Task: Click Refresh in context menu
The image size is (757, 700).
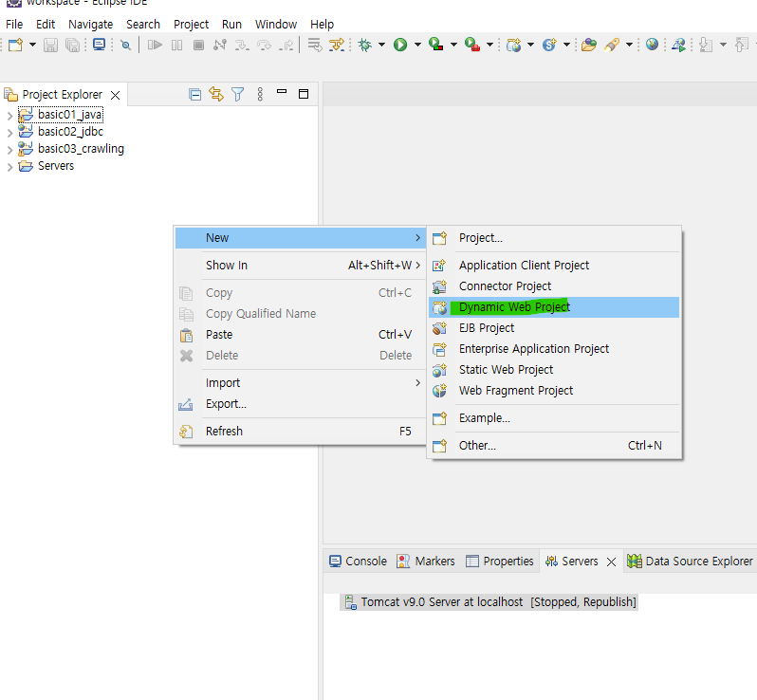Action: (x=301, y=432)
